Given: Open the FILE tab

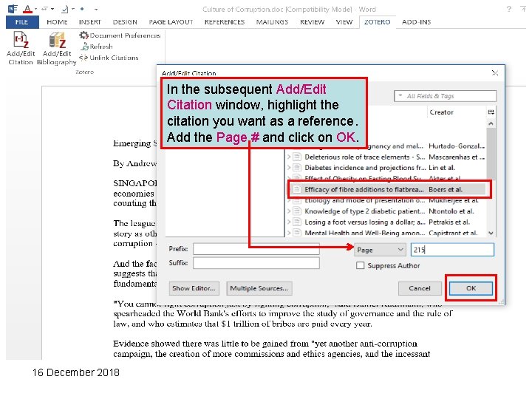Looking at the screenshot, I should click(22, 22).
